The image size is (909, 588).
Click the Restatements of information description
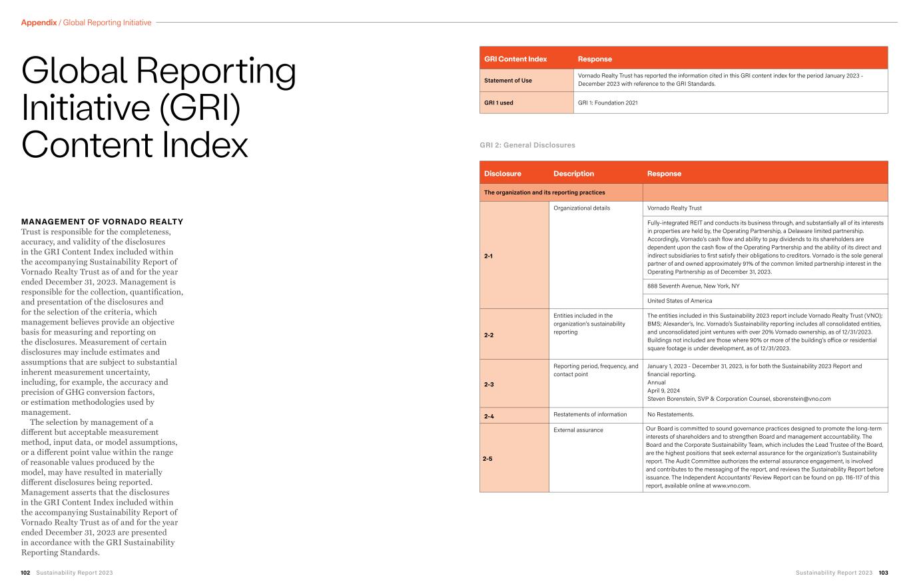click(x=590, y=414)
